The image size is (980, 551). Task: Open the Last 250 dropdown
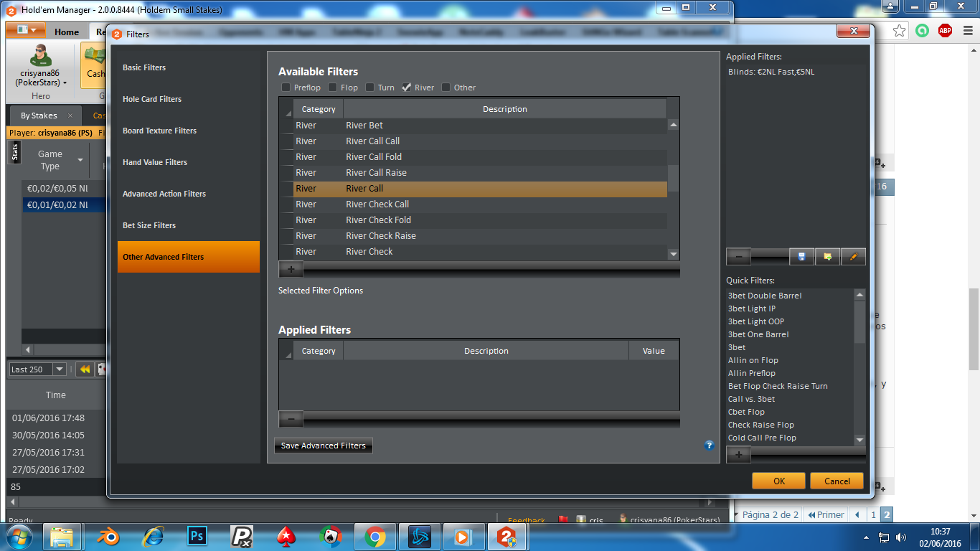coord(60,369)
